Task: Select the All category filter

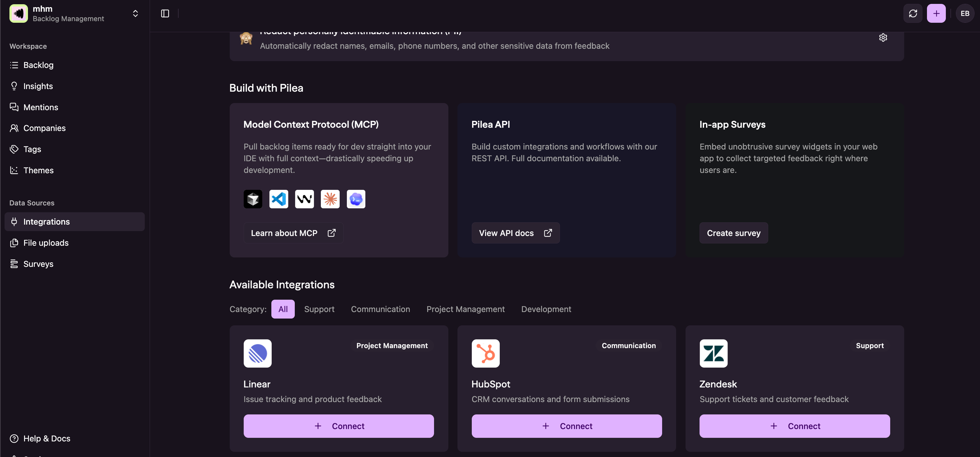Action: tap(283, 309)
